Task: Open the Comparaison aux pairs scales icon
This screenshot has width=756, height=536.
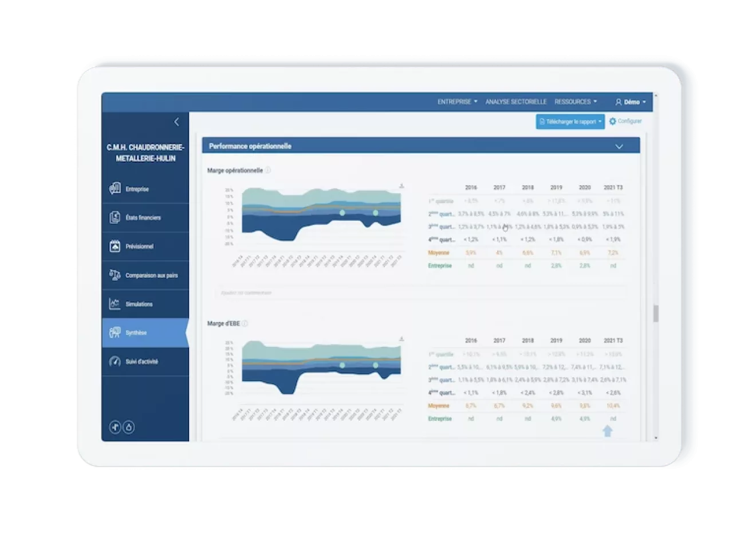Action: click(x=115, y=275)
